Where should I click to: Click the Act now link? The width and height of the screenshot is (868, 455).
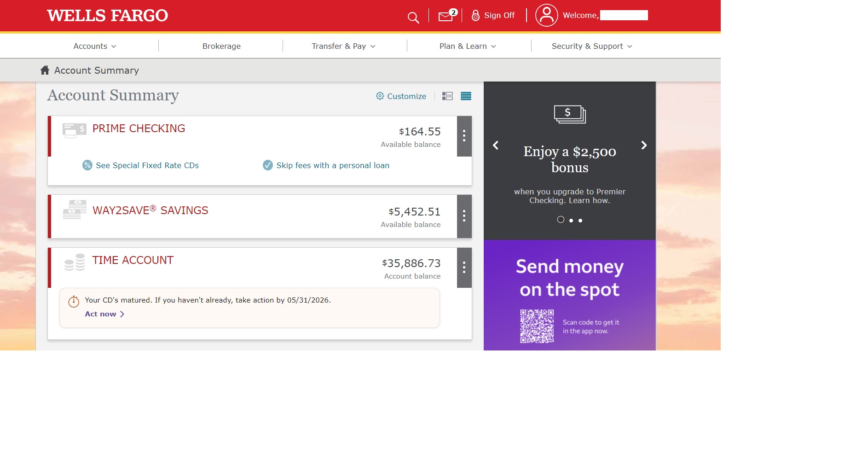pyautogui.click(x=104, y=314)
